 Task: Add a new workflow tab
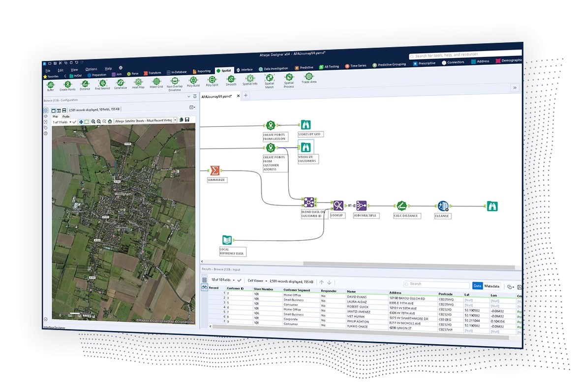(245, 95)
